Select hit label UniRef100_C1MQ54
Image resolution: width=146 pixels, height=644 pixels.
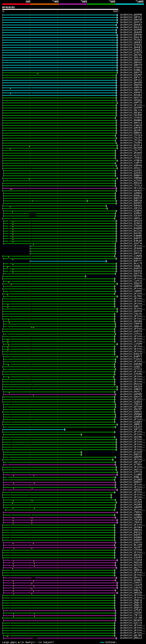click(x=131, y=256)
